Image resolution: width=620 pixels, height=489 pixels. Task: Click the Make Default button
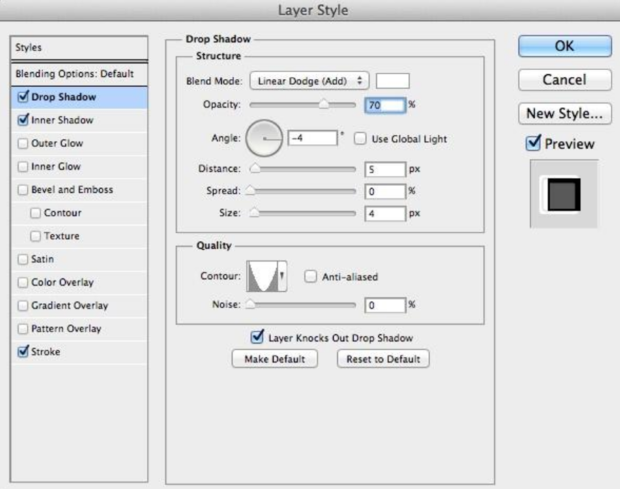[x=274, y=359]
